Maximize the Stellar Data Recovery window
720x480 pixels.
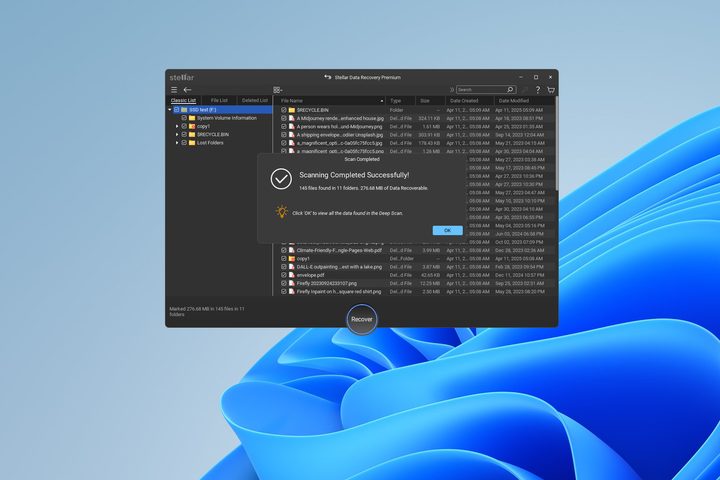(536, 77)
